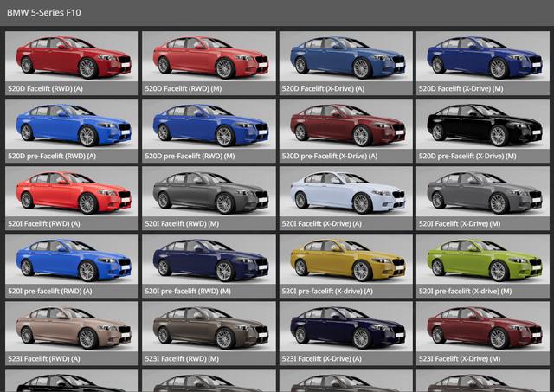Click the '520I pre-facelift (X-drive) (M)' label
Viewport: 554px width, 392px height.
[465, 292]
